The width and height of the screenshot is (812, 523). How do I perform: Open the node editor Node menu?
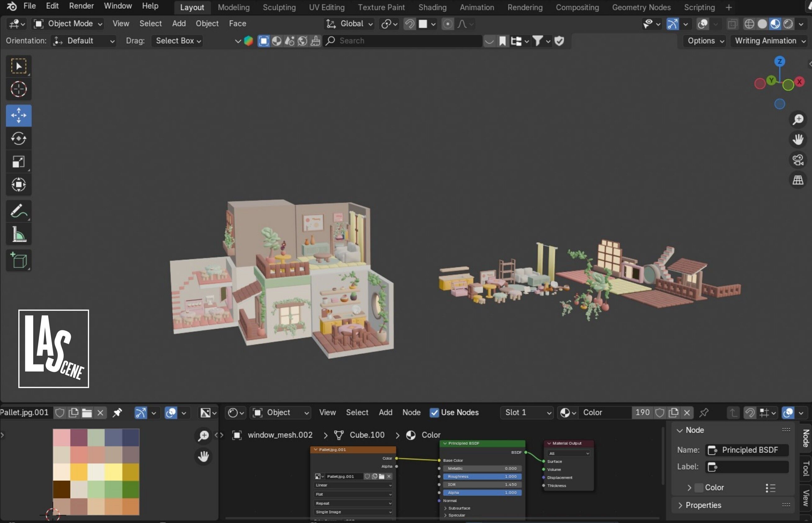pos(411,413)
